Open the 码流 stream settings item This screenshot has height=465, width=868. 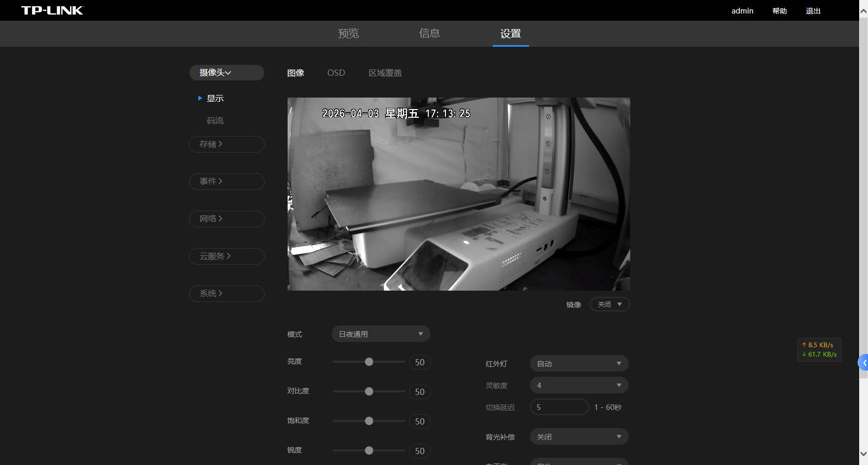tap(215, 120)
